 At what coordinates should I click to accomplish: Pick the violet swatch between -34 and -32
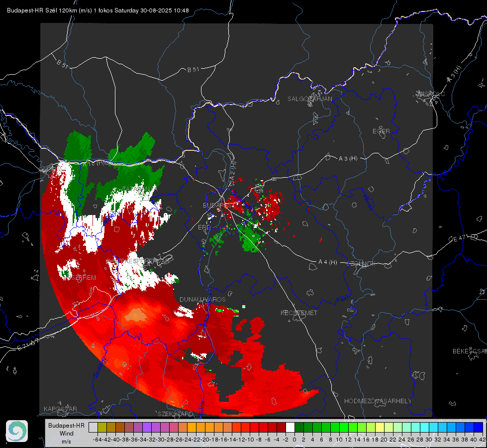tap(147, 427)
